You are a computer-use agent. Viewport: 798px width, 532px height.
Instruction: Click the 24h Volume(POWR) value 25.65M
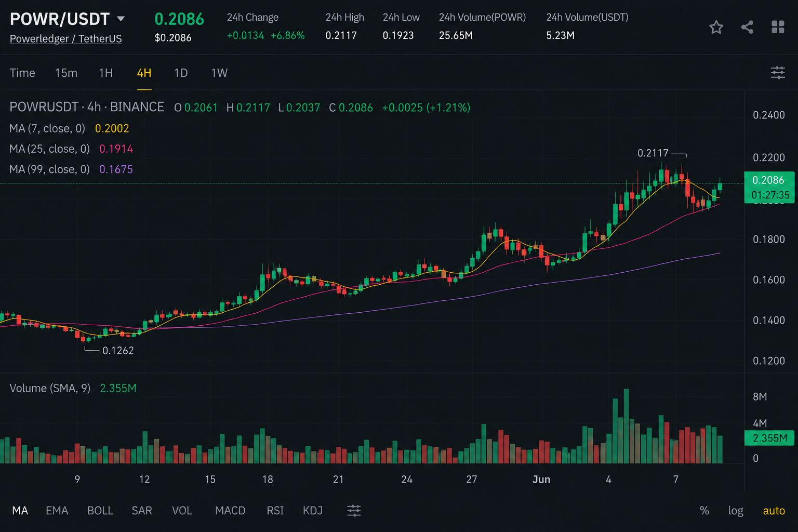(x=456, y=35)
